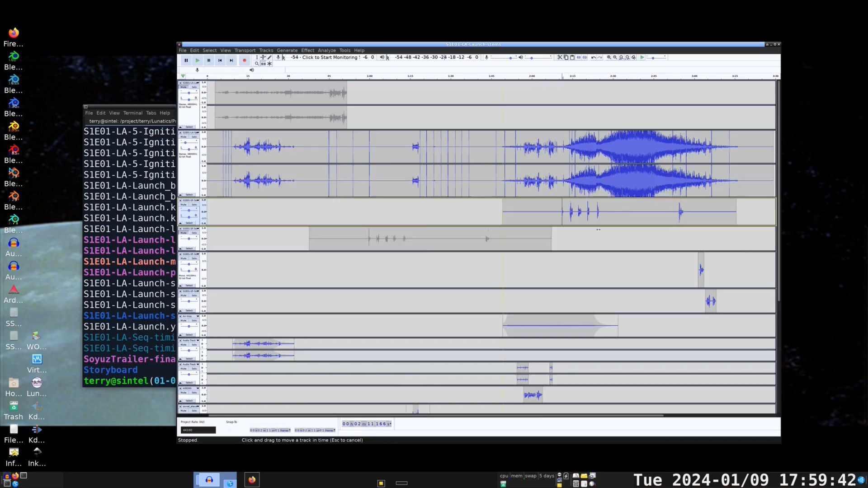Click the Undo arrow icon

[593, 57]
